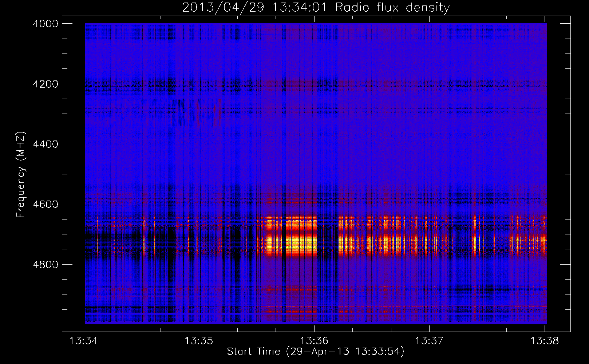The image size is (589, 364).
Task: Click the 13:37 time tick label
Action: click(x=429, y=341)
